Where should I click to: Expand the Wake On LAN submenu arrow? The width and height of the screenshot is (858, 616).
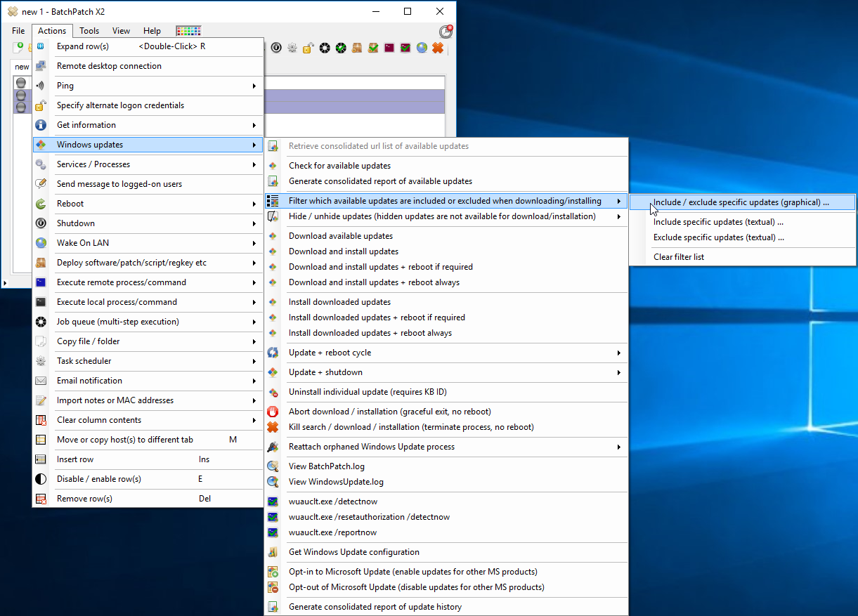pyautogui.click(x=254, y=243)
